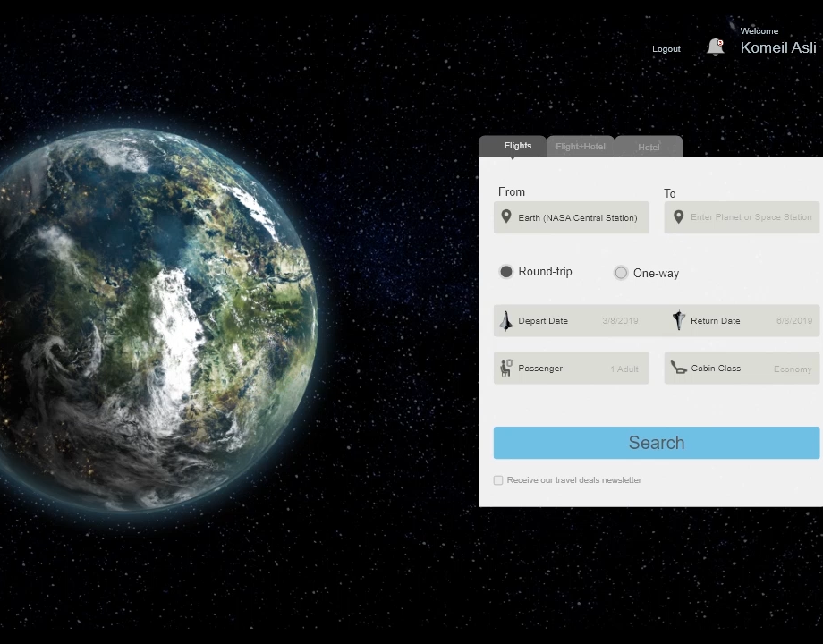Tick the travel deals newsletter checkbox
The image size is (823, 644).
[498, 480]
